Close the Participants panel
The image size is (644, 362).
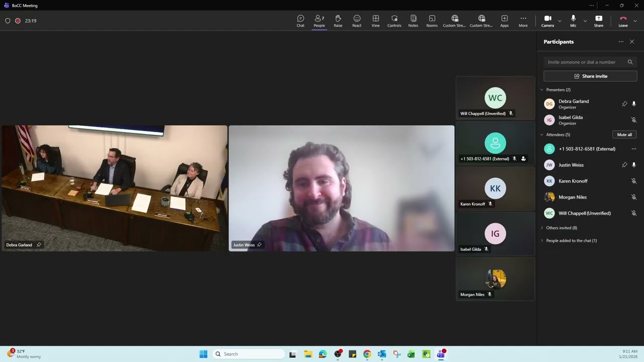pyautogui.click(x=632, y=42)
